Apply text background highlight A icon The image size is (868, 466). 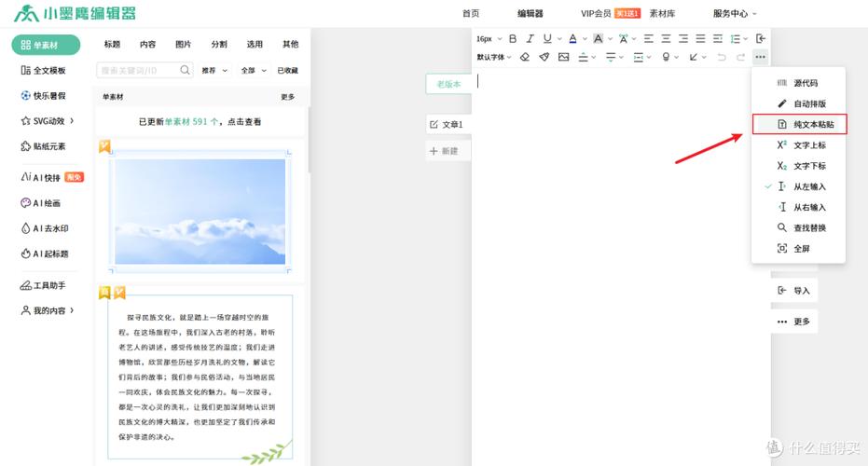click(598, 39)
